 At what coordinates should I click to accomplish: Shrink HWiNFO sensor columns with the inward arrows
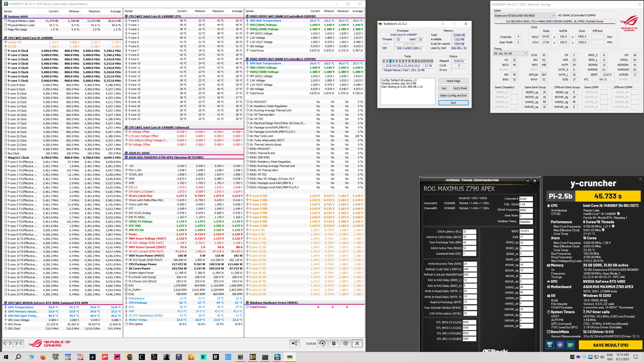click(x=19, y=343)
